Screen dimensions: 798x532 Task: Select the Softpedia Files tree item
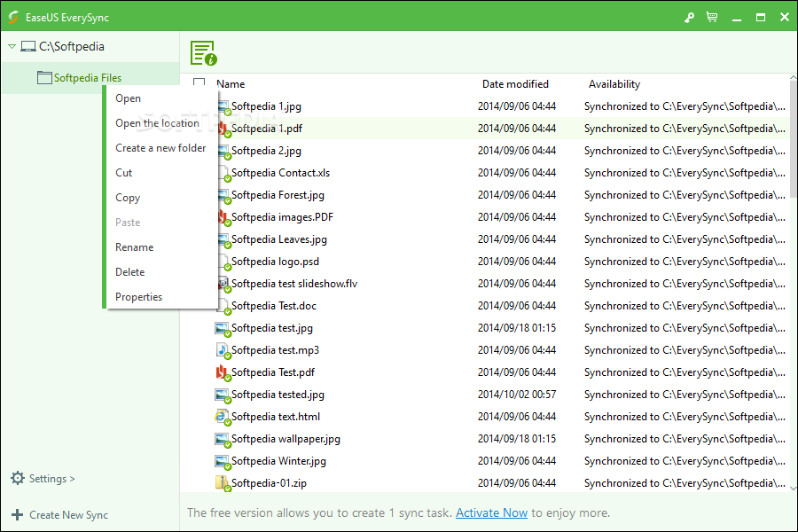(x=88, y=78)
